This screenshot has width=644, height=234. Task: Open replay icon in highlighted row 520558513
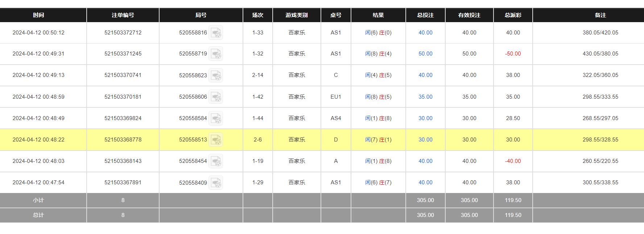[216, 140]
